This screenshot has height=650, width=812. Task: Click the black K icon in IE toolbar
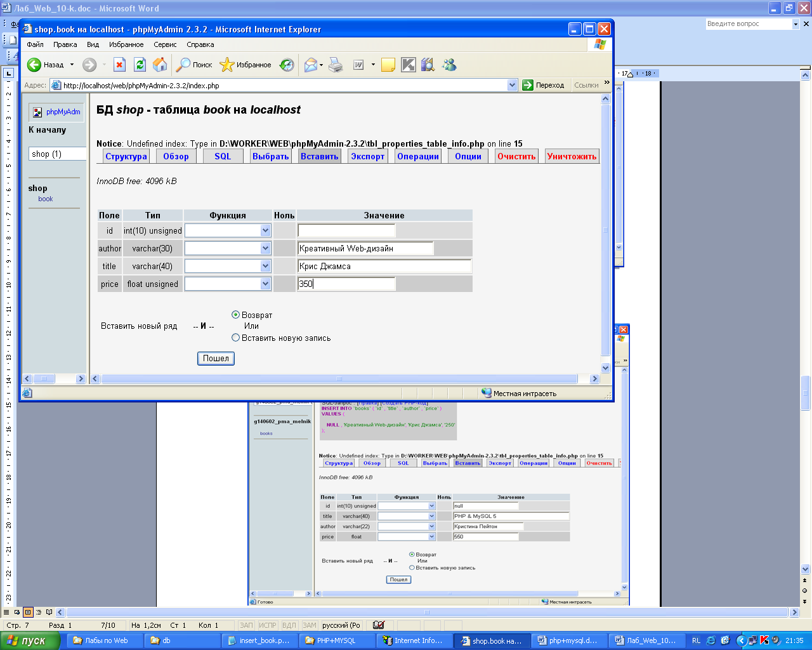[408, 65]
